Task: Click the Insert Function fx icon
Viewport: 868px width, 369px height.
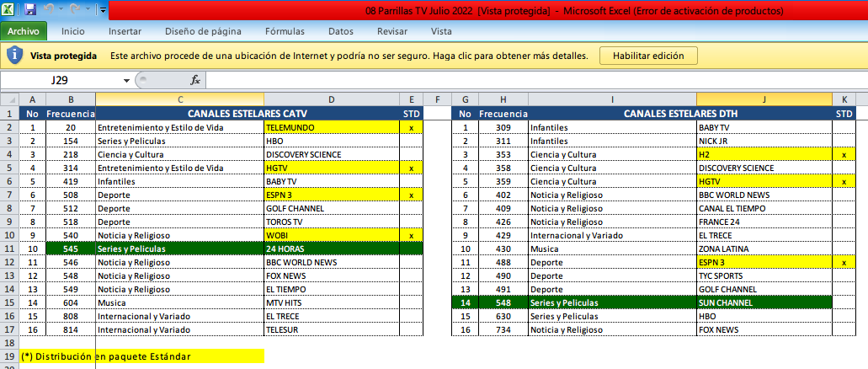Action: pos(195,80)
